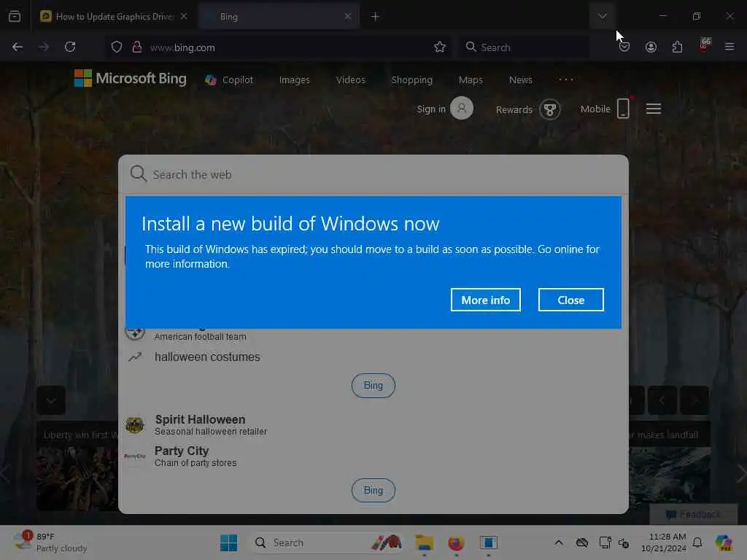Screen dimensions: 747x560
Task: Click the Bing button below Party City
Action: pyautogui.click(x=373, y=490)
